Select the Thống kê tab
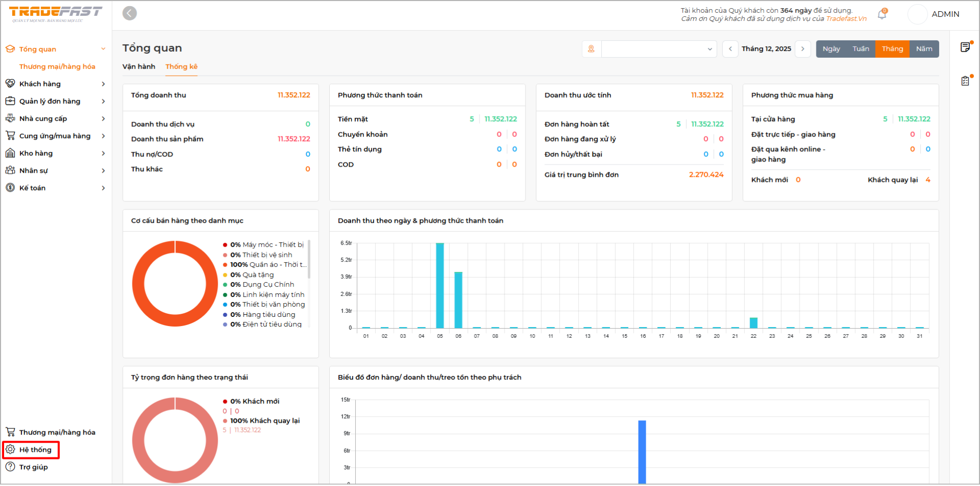Screen dimensions: 980x486 pos(181,66)
